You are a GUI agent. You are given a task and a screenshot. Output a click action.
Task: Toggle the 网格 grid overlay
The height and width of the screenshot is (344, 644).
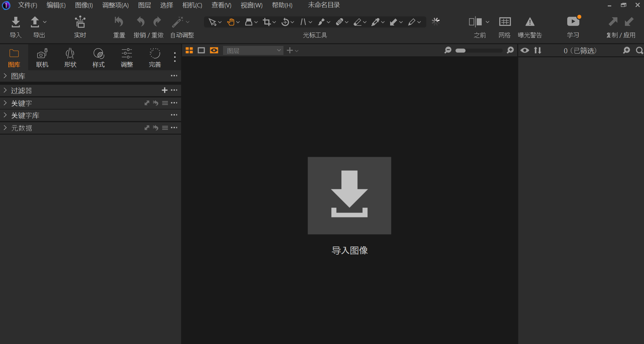coord(505,22)
